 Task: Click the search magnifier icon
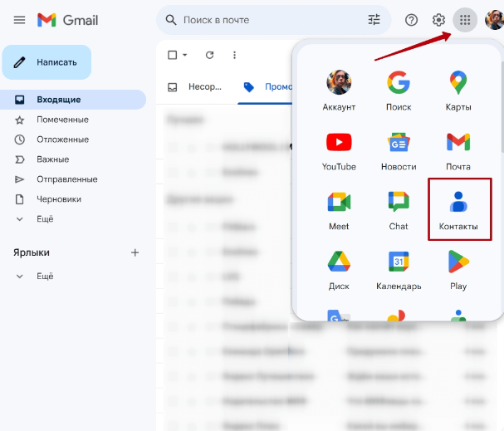pos(171,20)
